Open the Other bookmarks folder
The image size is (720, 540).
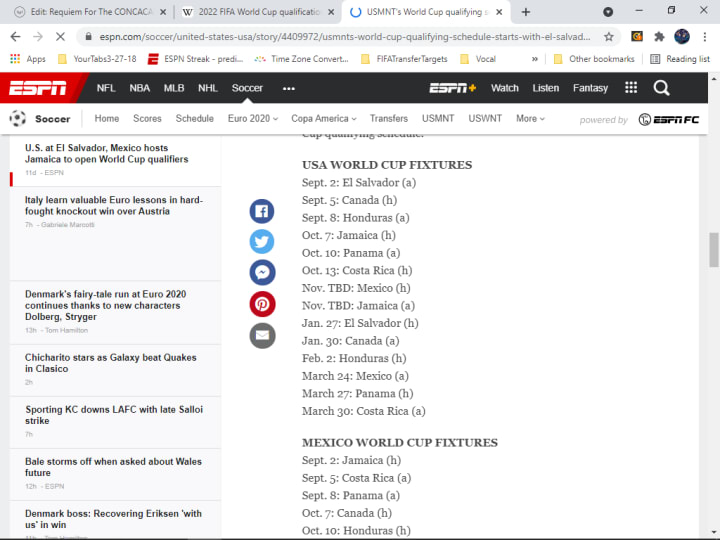(594, 59)
